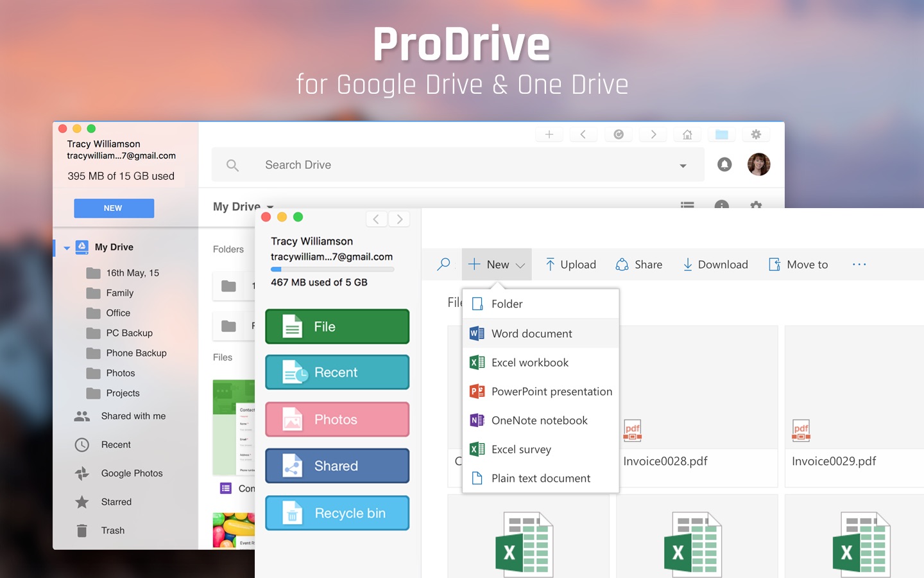Screen dimensions: 924x578
Task: Open the pink Photos section in OneDrive
Action: click(338, 419)
